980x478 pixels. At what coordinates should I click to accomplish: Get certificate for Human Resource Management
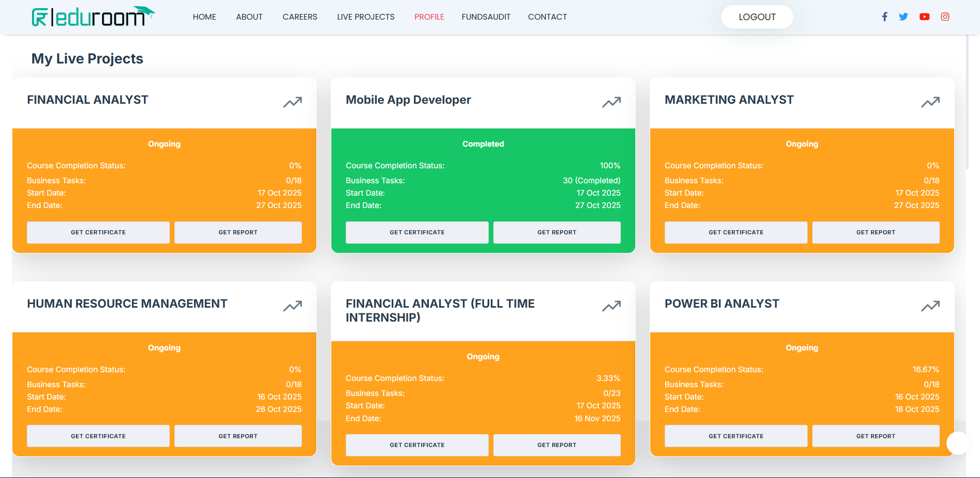click(x=98, y=436)
